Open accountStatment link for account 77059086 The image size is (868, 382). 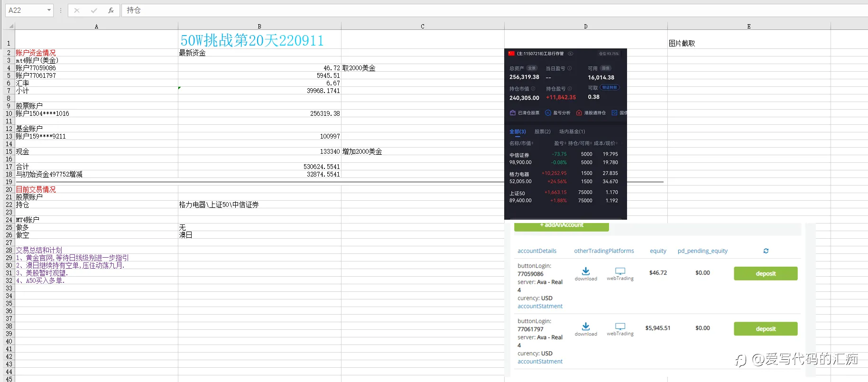pos(540,306)
